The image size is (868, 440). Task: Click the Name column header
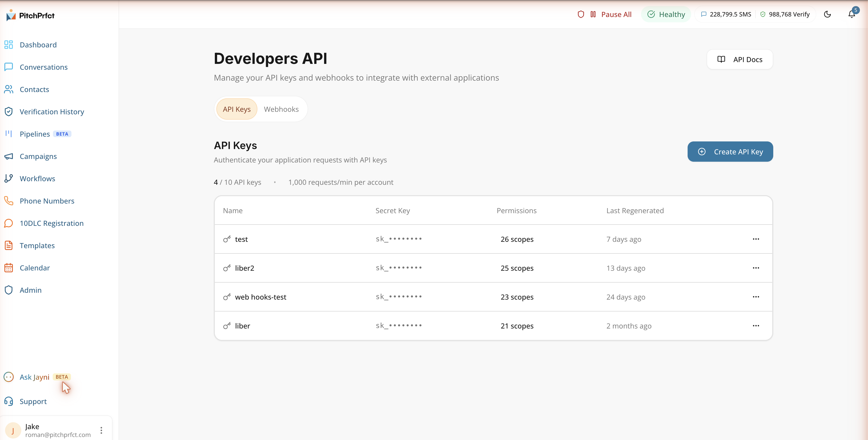point(233,210)
